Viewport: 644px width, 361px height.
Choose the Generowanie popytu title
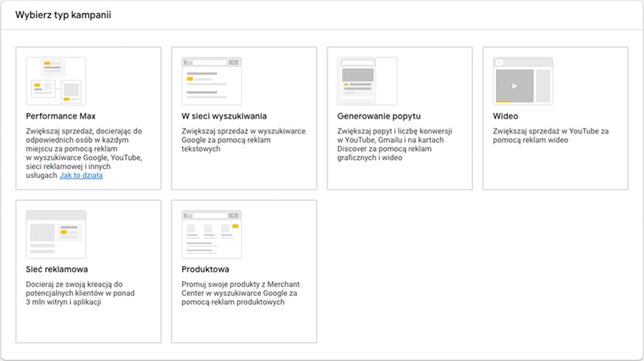click(379, 116)
